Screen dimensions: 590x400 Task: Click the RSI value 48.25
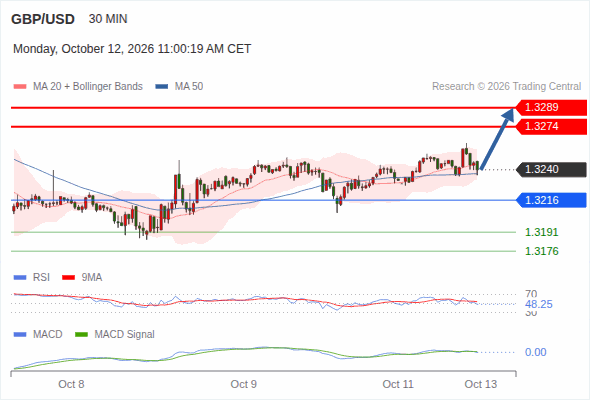(539, 304)
